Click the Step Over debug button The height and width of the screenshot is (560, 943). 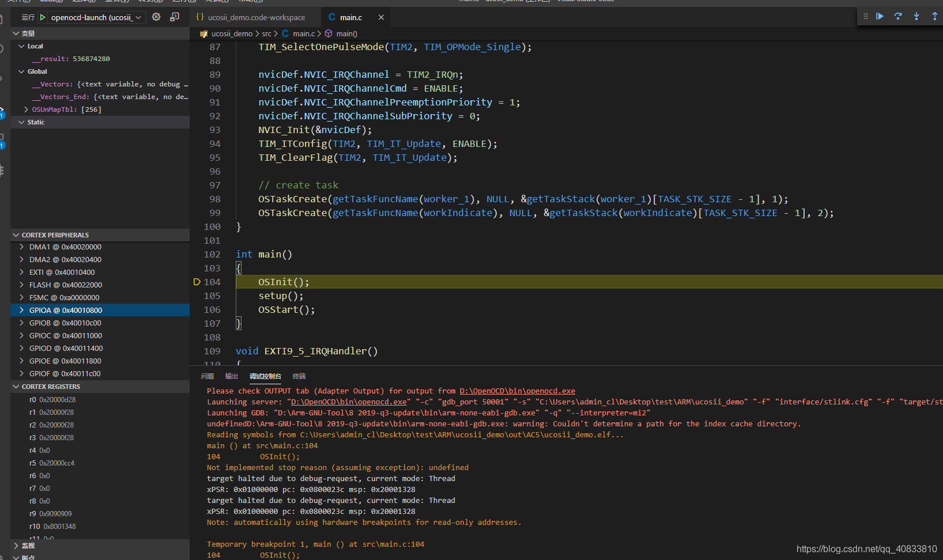click(x=898, y=16)
